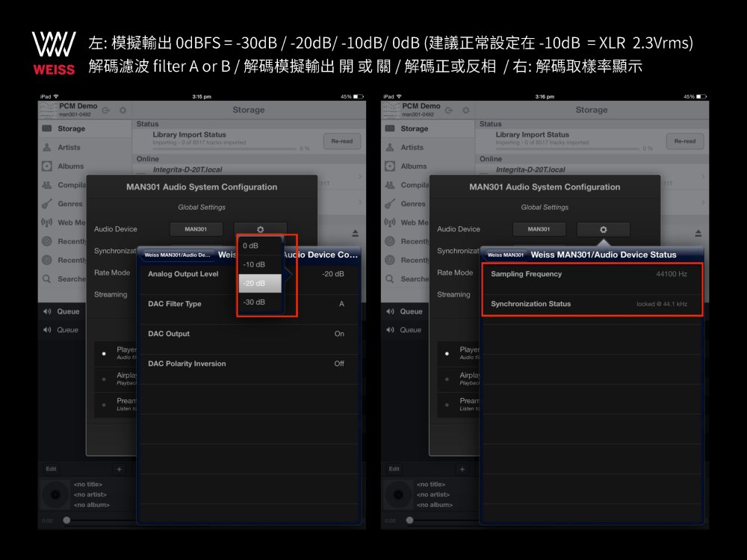Tap album art disc thumbnail, left iPad
Viewport: 747px width, 560px height.
(55, 495)
